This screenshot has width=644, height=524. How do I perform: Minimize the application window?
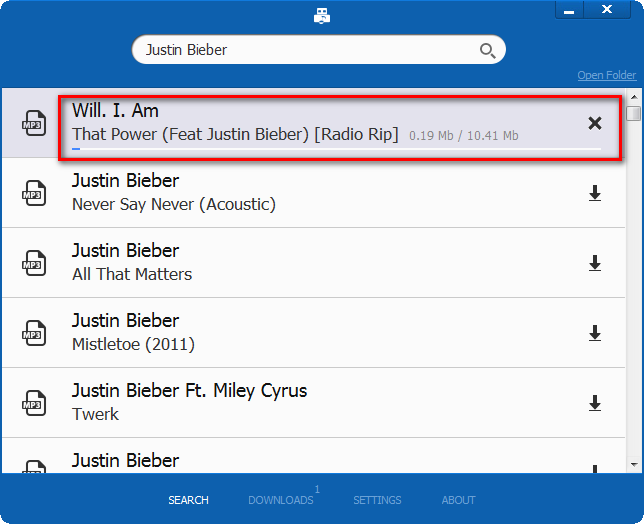(569, 10)
